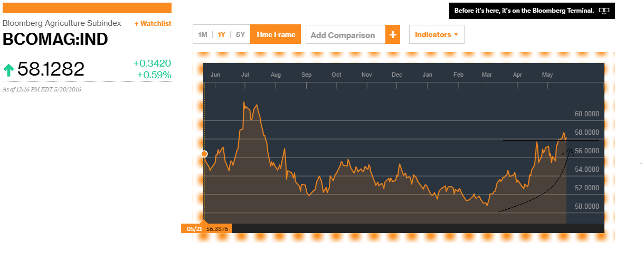Click the 50.0000 y-axis label
Viewport: 644px width, 277px height.
click(586, 206)
